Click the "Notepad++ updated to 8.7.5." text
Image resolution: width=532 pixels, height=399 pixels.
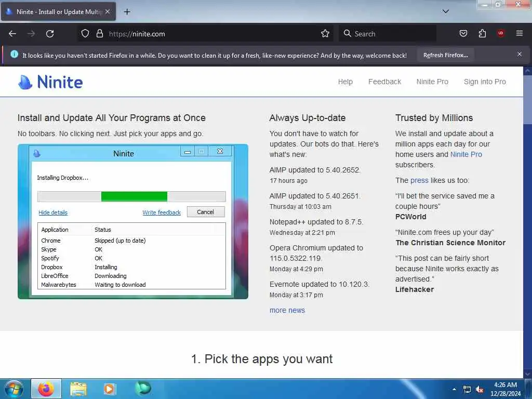click(x=316, y=222)
